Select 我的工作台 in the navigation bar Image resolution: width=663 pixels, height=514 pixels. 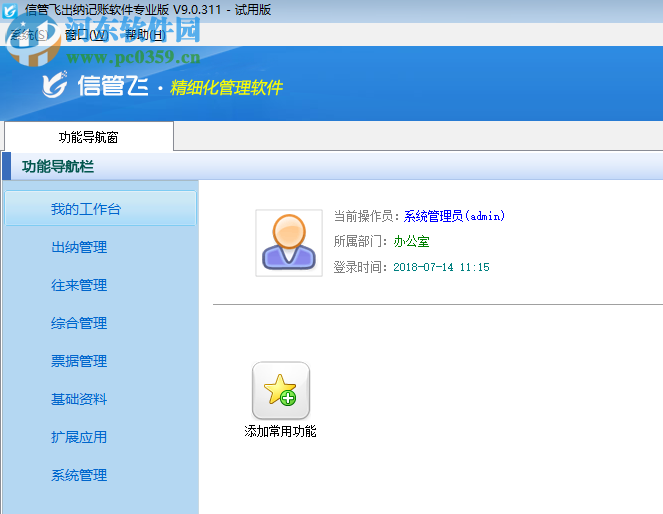coord(101,208)
